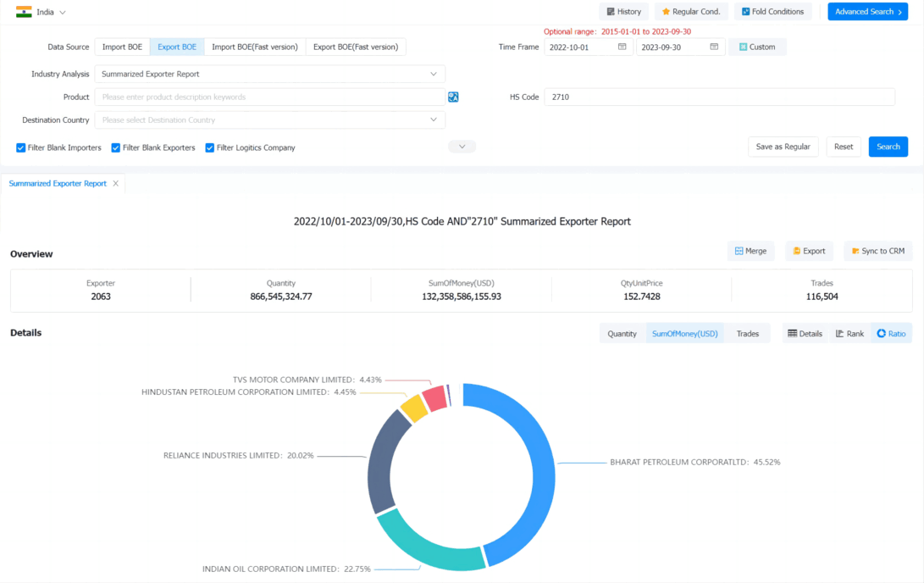The width and height of the screenshot is (924, 583).
Task: Select Import BOE data source
Action: pos(122,47)
